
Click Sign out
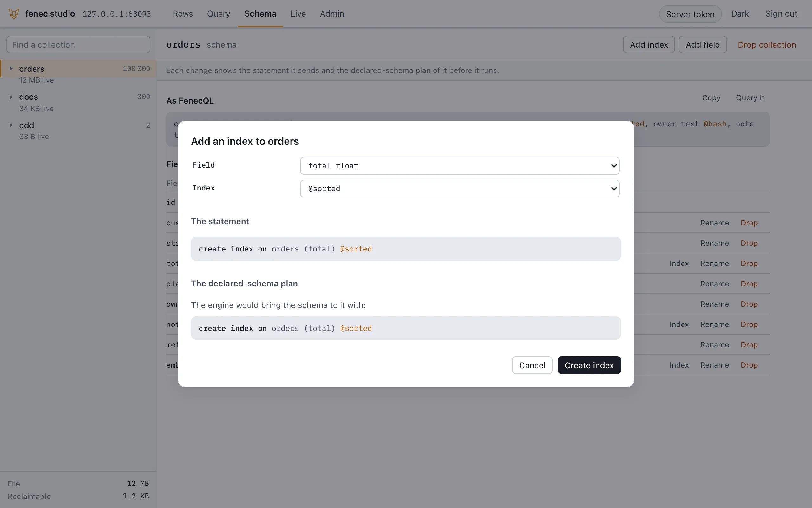781,14
